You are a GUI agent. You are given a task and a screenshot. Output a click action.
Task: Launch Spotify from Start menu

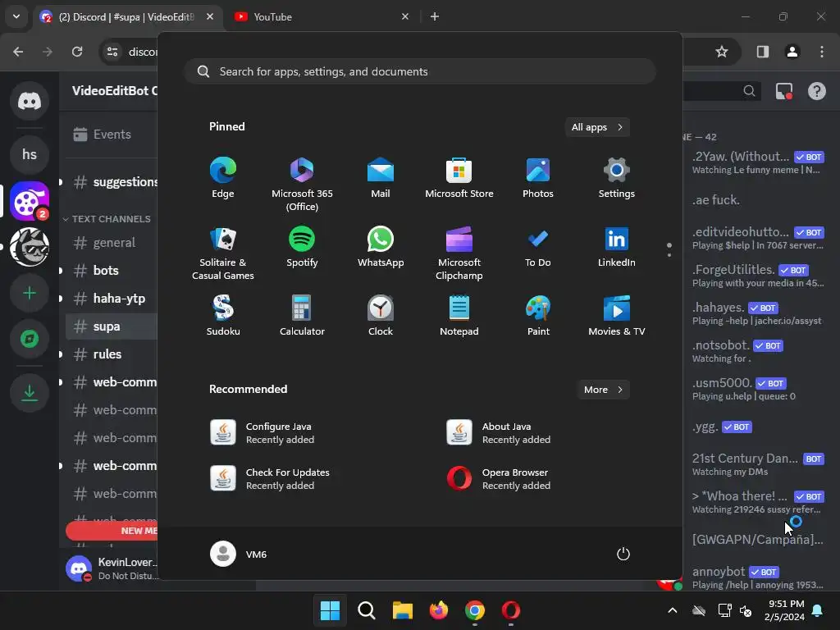[x=302, y=247]
